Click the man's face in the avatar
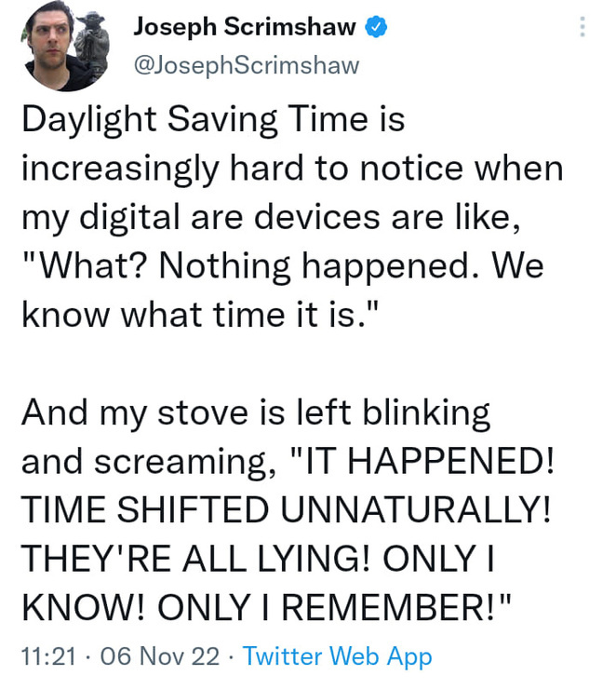616x689 pixels. click(x=49, y=37)
